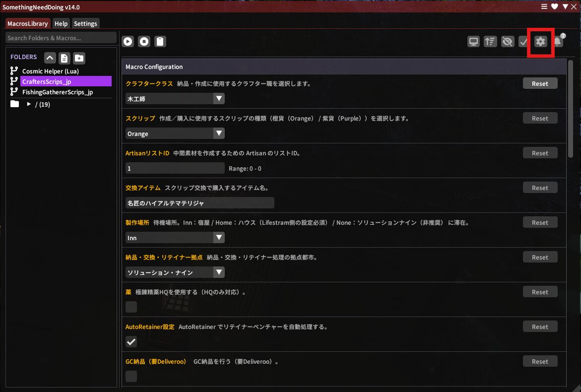Screen dimensions: 581x392
Task: Uncheck the AutoRetainer設定 checkbox
Action: [131, 342]
